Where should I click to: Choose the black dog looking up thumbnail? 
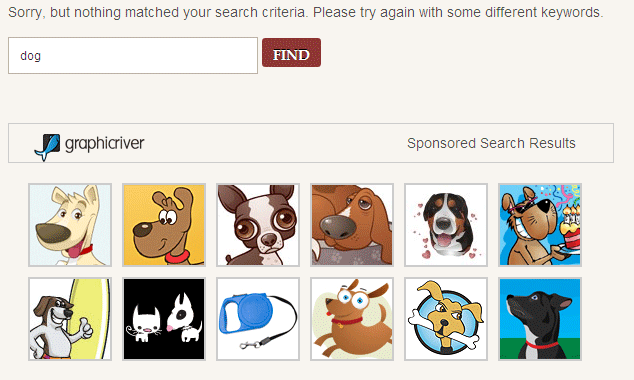point(540,319)
